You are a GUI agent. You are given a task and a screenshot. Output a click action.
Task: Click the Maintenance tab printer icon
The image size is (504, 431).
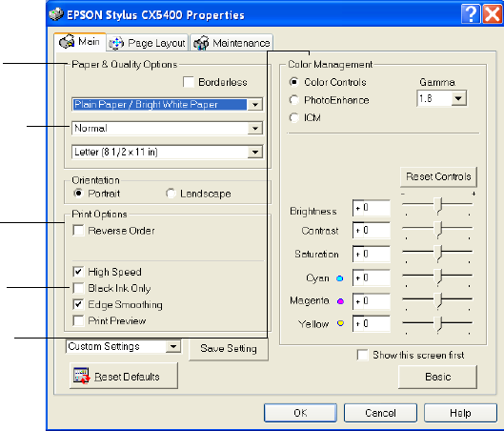201,43
